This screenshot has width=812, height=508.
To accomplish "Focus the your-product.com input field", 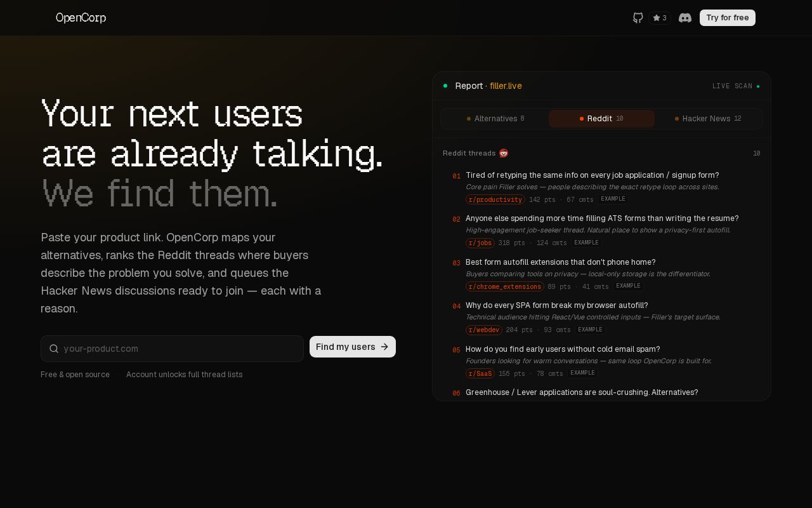I will coord(172,349).
